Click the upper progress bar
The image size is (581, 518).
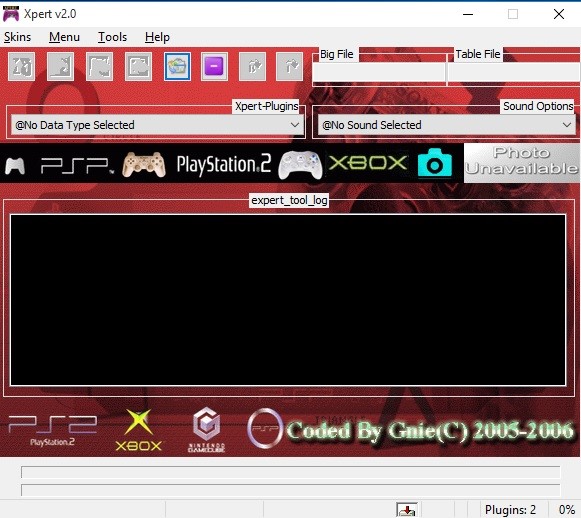pyautogui.click(x=290, y=472)
